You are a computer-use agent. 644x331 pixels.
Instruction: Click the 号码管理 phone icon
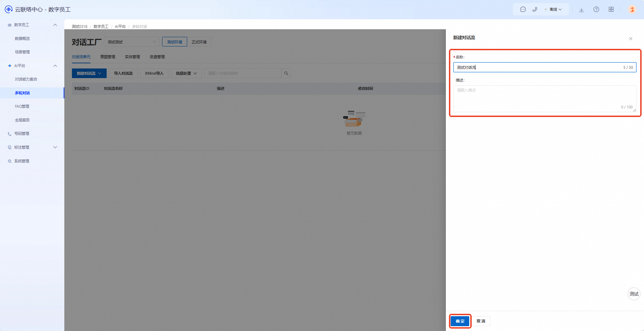pyautogui.click(x=10, y=134)
